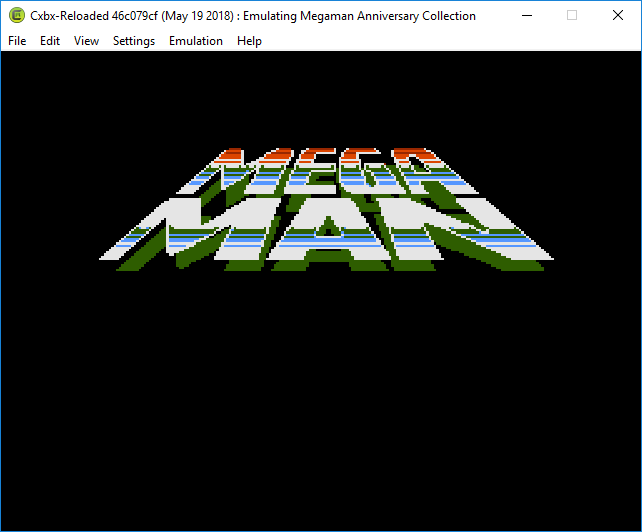Click the disabled maximize button
The width and height of the screenshot is (642, 532).
click(572, 16)
